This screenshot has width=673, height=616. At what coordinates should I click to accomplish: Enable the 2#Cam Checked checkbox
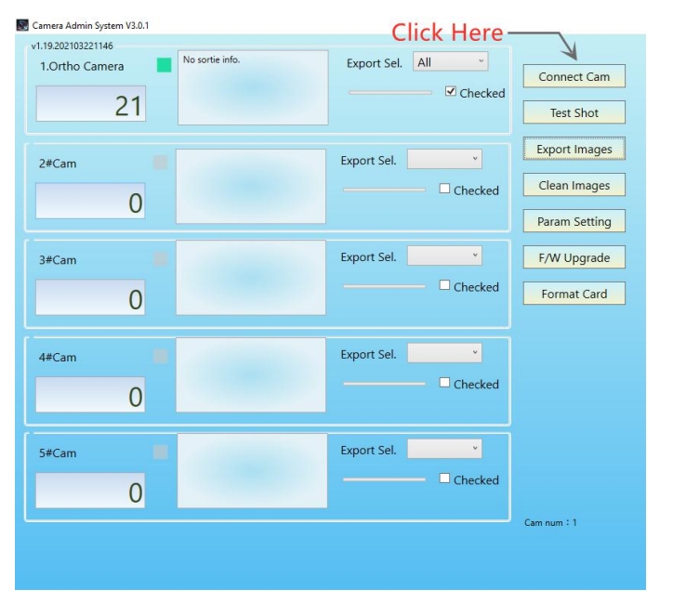444,189
